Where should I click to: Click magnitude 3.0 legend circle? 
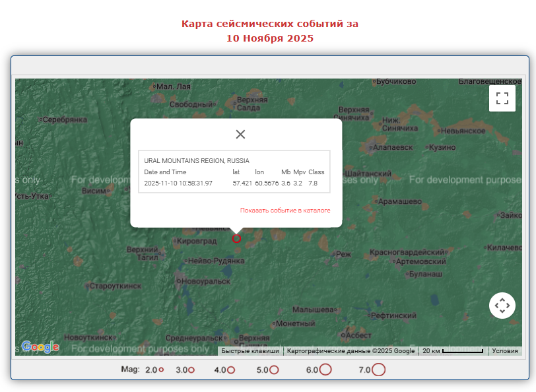pos(191,370)
